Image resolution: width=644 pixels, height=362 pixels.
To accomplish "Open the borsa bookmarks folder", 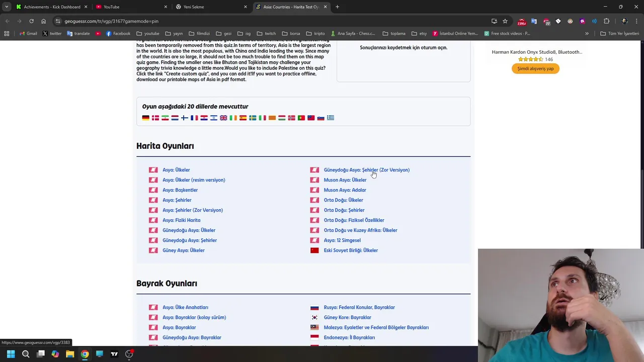I will coord(291,34).
